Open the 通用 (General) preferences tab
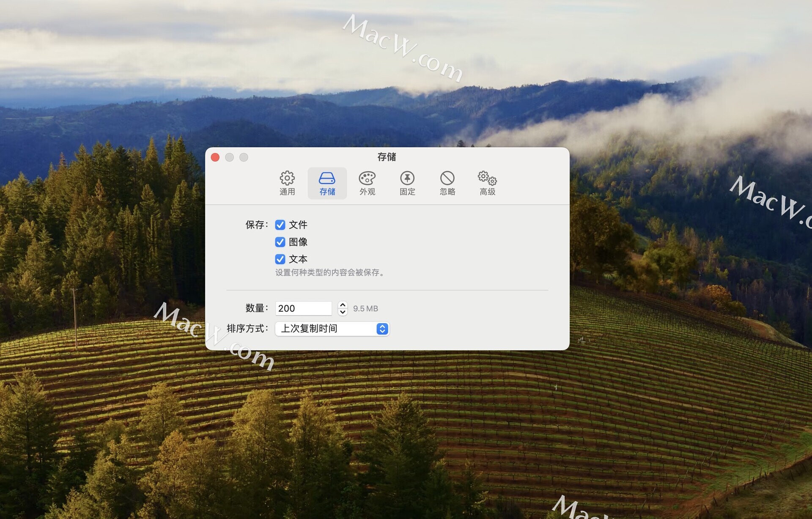812x519 pixels. click(287, 183)
